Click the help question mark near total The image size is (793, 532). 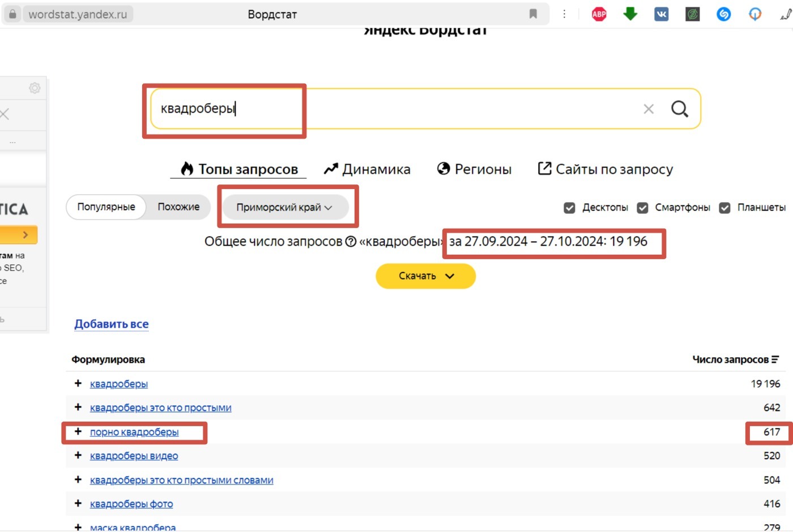pyautogui.click(x=351, y=242)
